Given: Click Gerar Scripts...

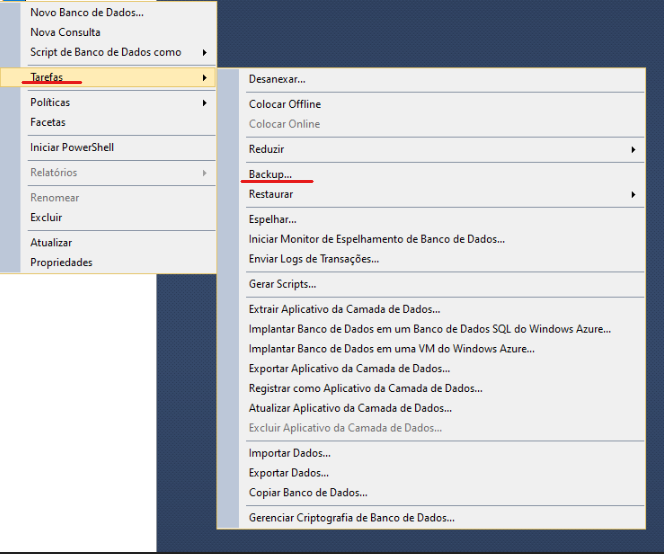Looking at the screenshot, I should [x=282, y=284].
